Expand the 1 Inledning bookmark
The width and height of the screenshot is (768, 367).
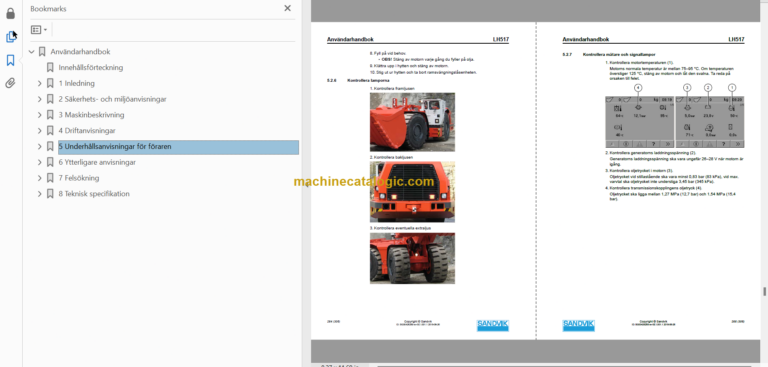40,83
